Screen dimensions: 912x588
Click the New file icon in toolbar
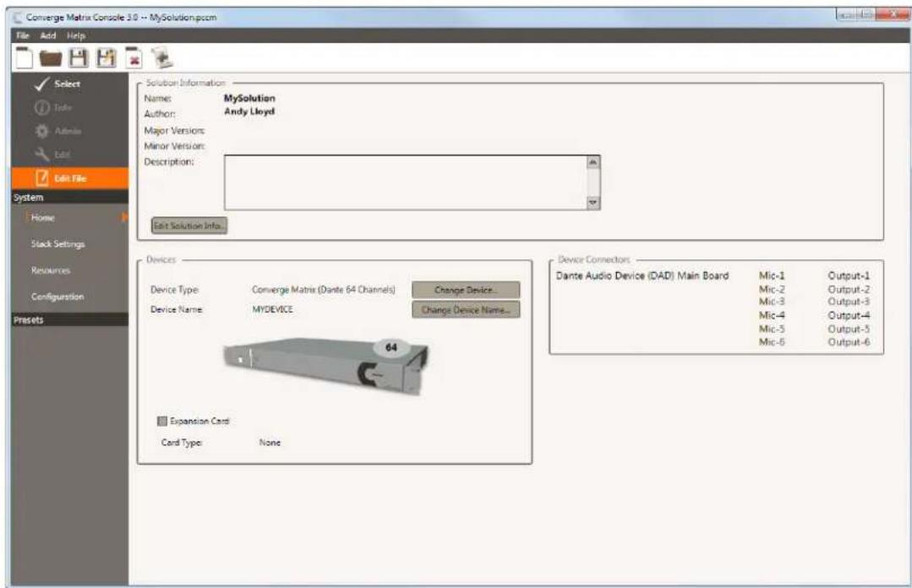pyautogui.click(x=24, y=58)
